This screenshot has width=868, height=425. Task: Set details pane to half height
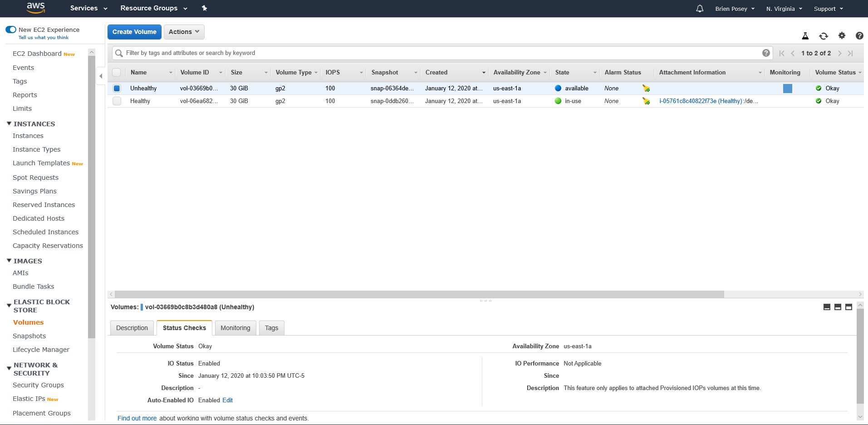point(838,307)
